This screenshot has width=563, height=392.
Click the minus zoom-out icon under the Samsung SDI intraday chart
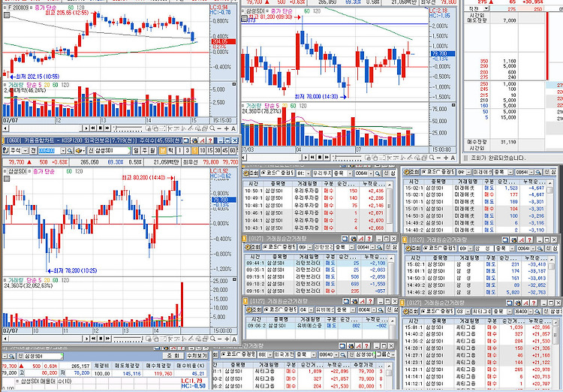[x=220, y=339]
